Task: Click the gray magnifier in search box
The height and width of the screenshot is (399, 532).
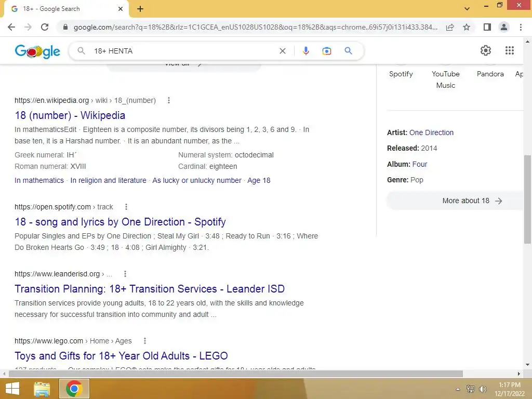Action: pos(81,51)
